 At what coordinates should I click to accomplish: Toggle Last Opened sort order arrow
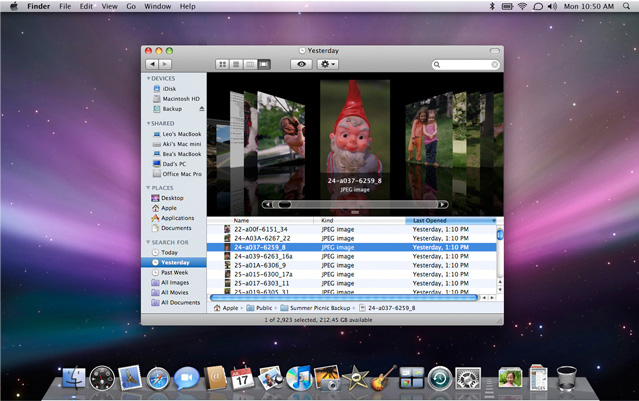coord(494,220)
